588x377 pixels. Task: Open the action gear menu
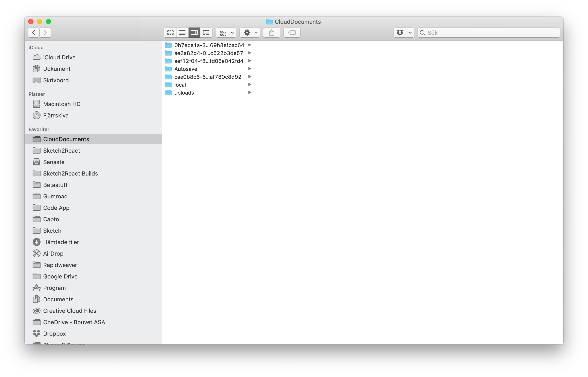click(250, 33)
